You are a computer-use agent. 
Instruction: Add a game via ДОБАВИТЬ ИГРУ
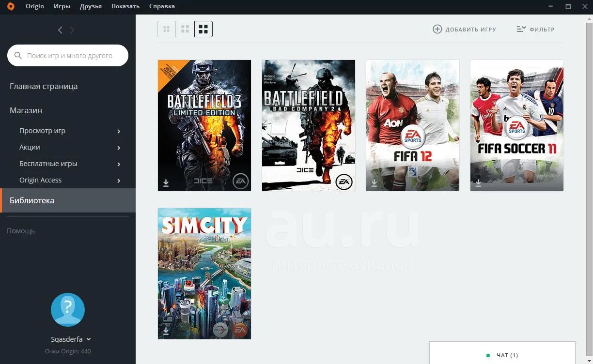point(464,29)
